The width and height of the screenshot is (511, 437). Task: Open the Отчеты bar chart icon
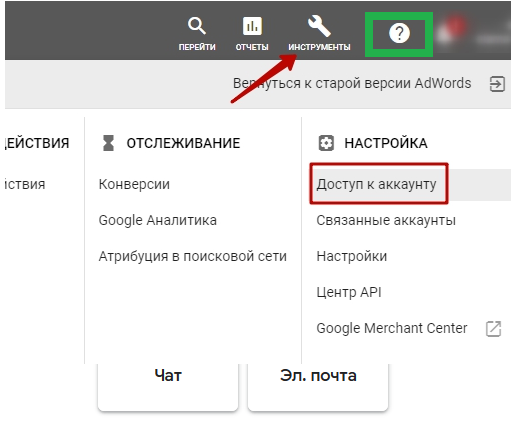[252, 26]
